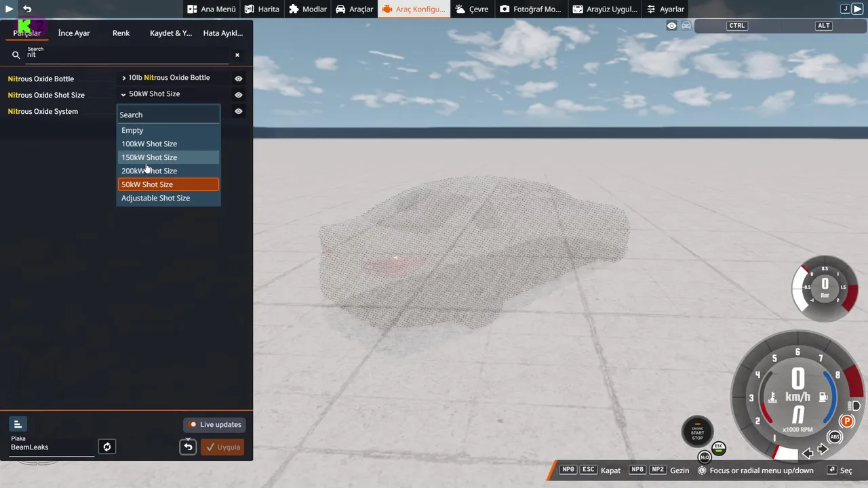The height and width of the screenshot is (488, 868).
Task: Click the N2O indicator icon
Action: pyautogui.click(x=705, y=457)
